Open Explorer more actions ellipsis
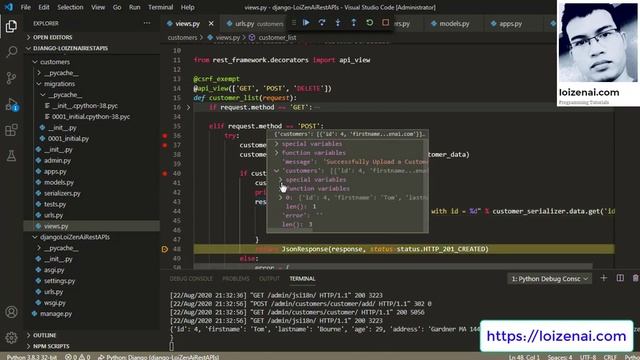The image size is (640, 360). [147, 23]
